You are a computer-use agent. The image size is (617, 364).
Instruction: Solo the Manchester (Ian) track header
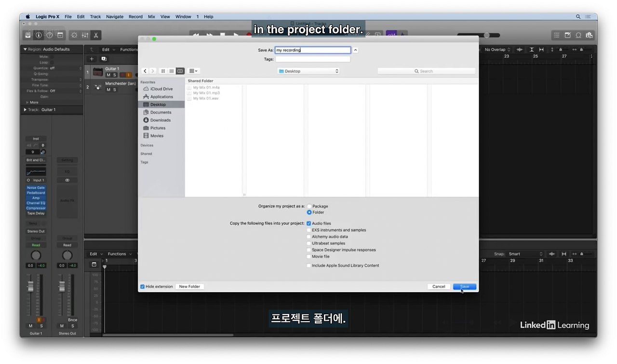click(x=115, y=90)
